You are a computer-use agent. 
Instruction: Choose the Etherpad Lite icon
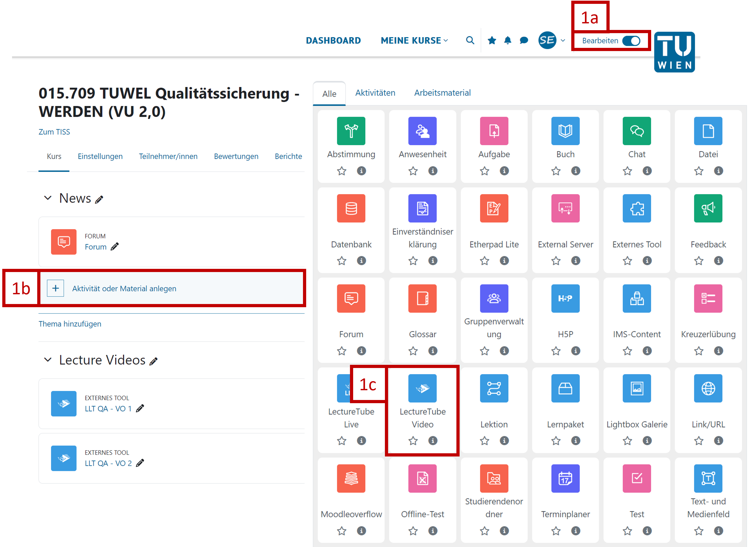pyautogui.click(x=494, y=208)
